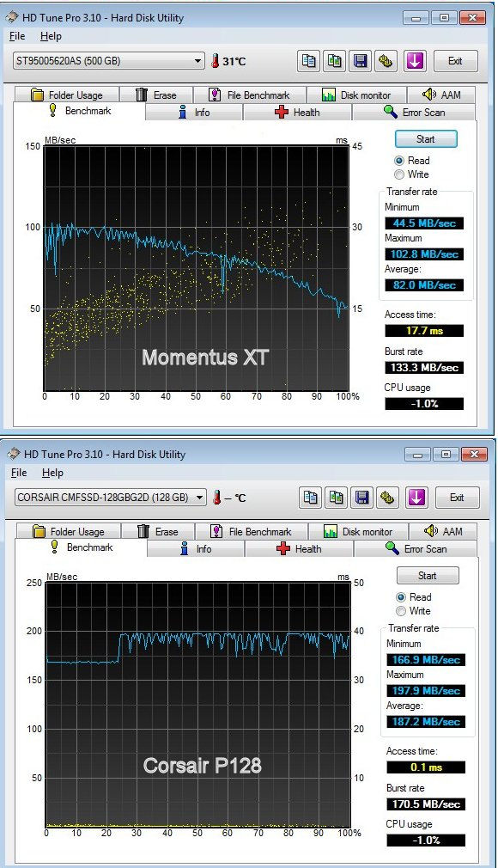Click copy info icon in Corsair window
Screen dimensions: 498x868
click(311, 497)
